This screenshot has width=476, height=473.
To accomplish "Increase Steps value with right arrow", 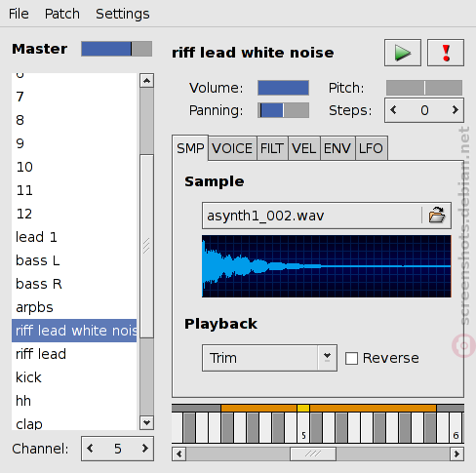I will pyautogui.click(x=456, y=110).
